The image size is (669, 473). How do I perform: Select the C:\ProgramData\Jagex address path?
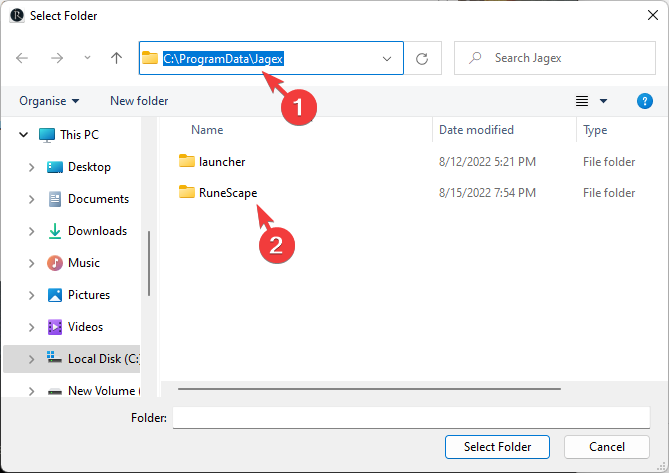click(x=223, y=58)
